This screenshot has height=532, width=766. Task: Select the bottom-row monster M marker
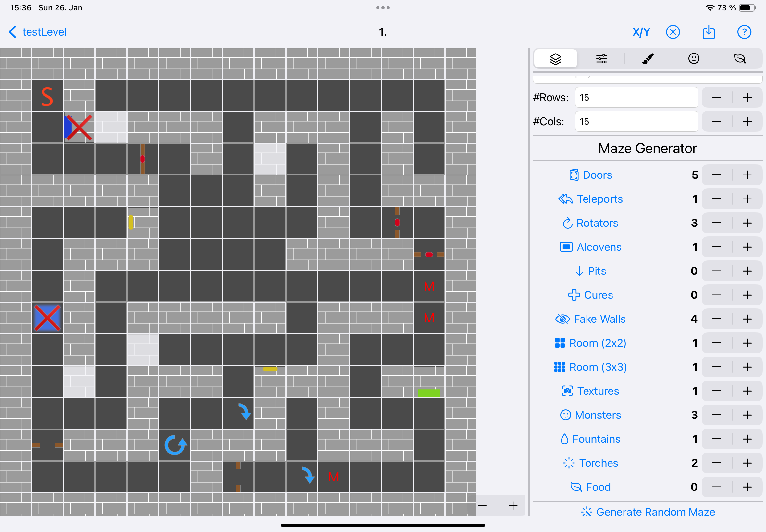(x=333, y=477)
